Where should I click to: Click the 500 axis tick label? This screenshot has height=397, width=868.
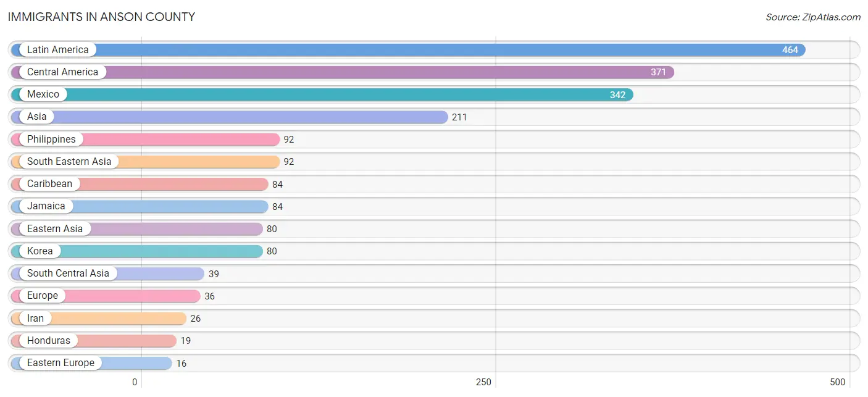[x=837, y=382]
